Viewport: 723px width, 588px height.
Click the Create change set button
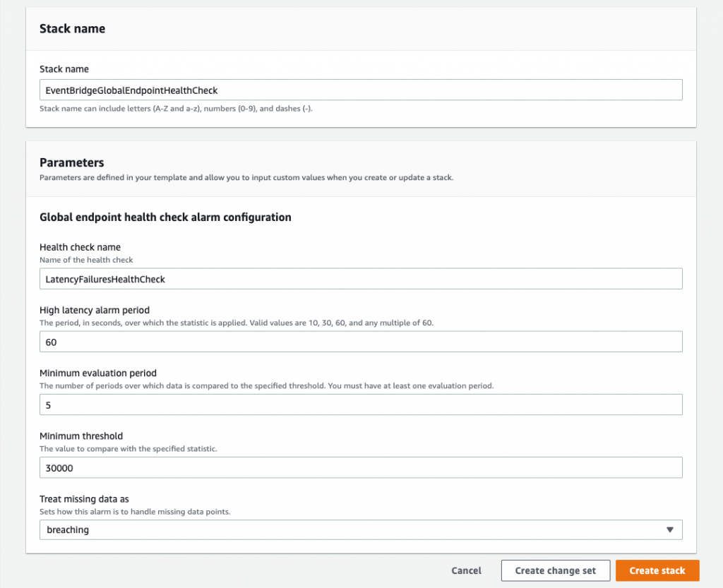coord(555,570)
